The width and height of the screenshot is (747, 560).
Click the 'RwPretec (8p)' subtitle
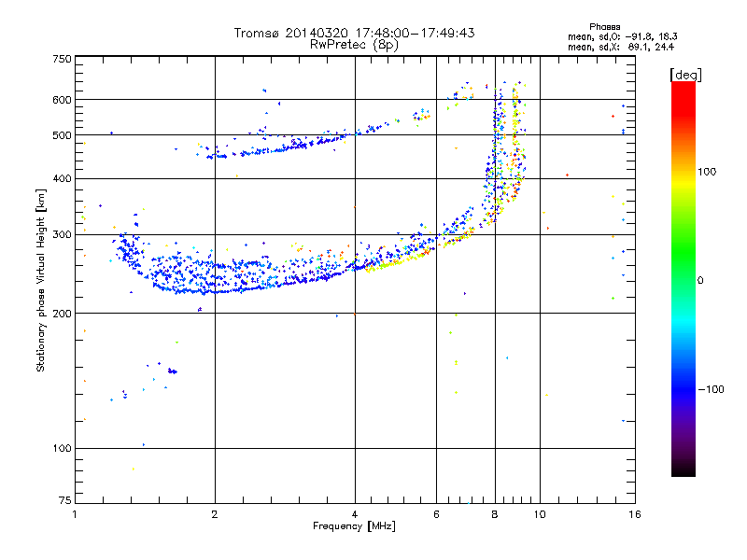coord(354,45)
